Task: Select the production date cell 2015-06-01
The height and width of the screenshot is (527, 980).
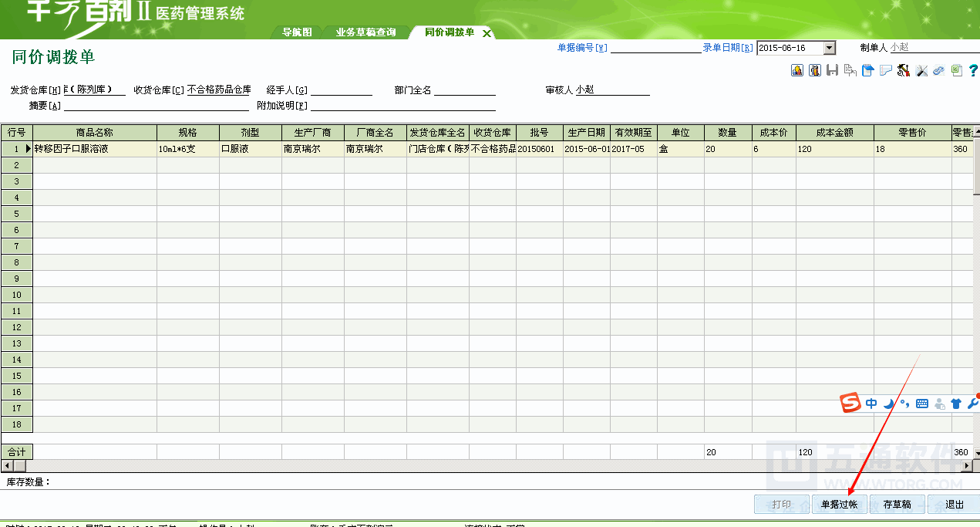Action: click(x=586, y=149)
